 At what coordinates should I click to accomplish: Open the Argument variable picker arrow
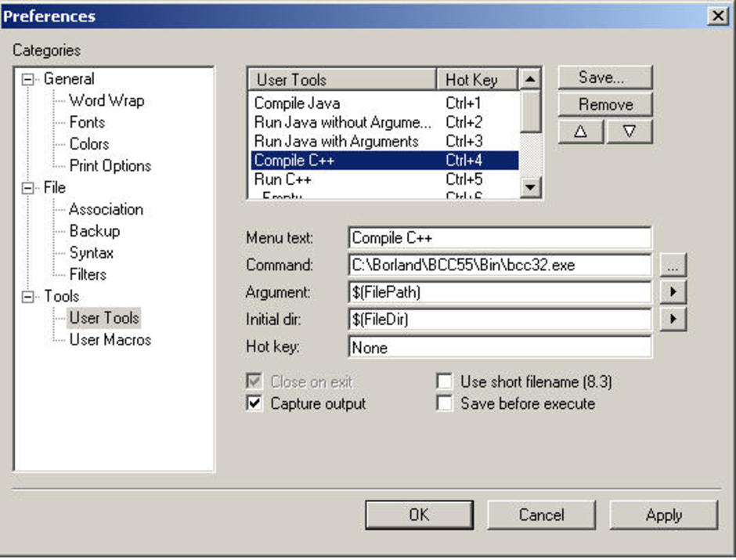click(x=673, y=292)
